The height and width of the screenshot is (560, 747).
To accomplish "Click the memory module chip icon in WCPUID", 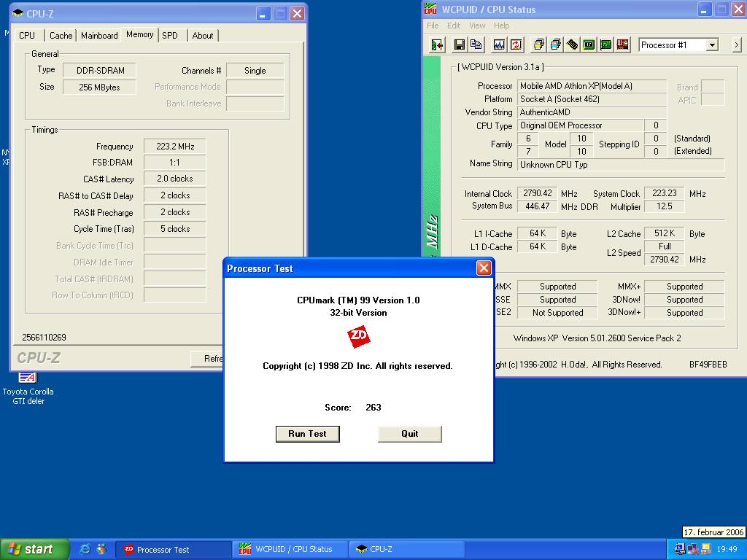I will coord(572,45).
